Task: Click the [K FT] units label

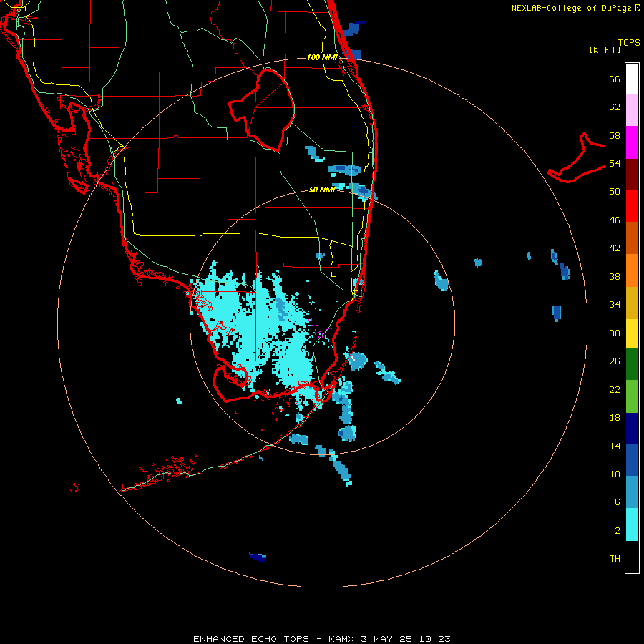Action: (605, 49)
